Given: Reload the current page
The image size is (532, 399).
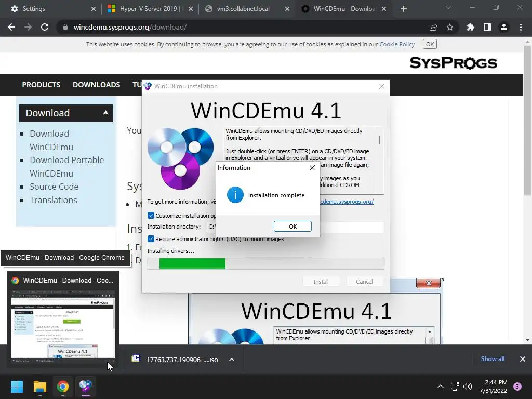Looking at the screenshot, I should click(45, 27).
